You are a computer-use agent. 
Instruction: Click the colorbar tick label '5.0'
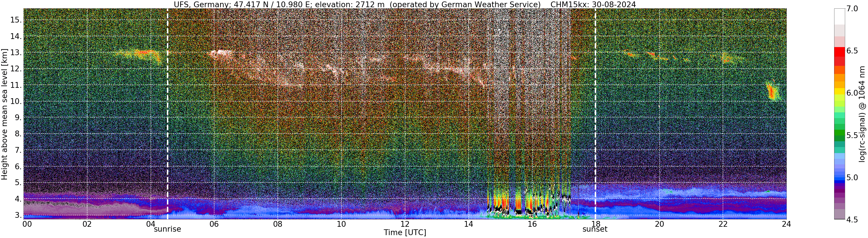click(x=852, y=177)
